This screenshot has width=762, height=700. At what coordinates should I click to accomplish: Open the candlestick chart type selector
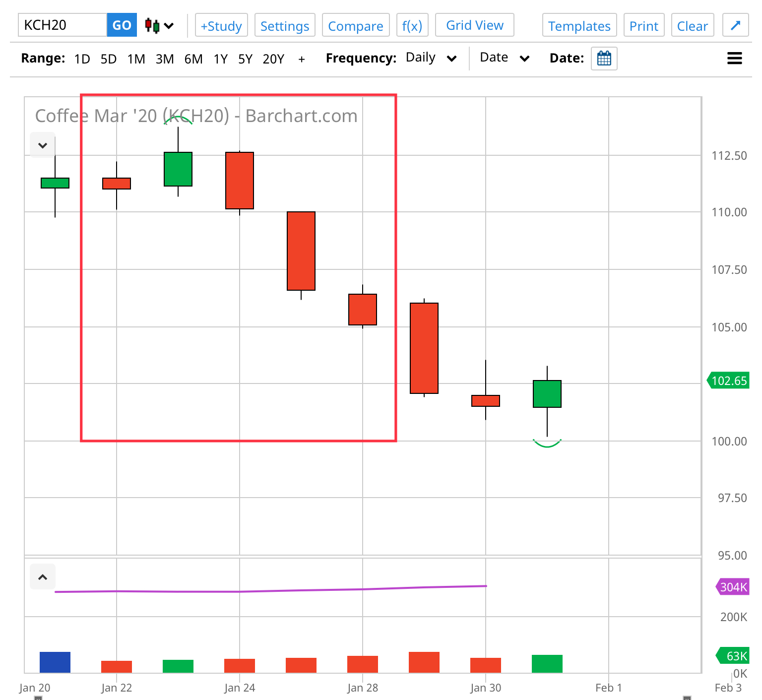click(159, 25)
